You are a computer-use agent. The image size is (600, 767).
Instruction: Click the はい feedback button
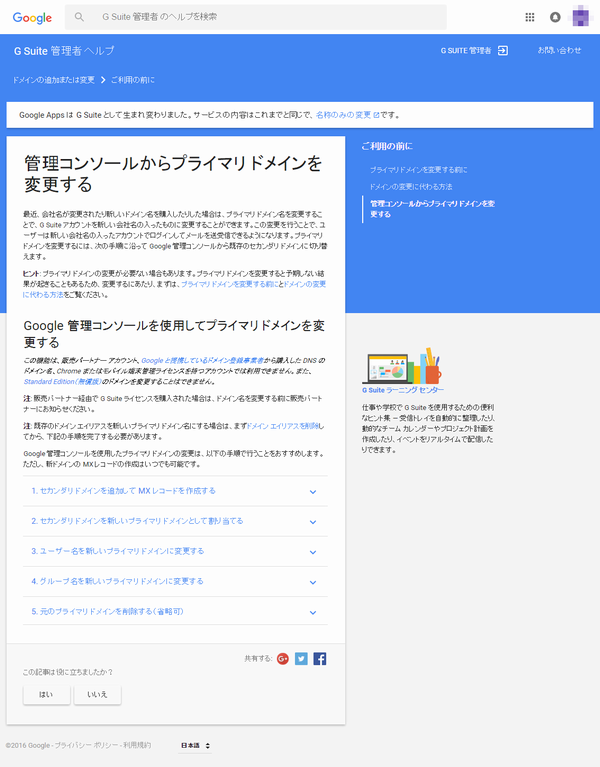(x=46, y=695)
